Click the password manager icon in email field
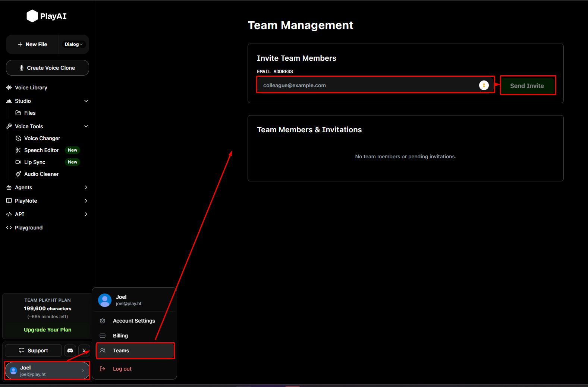The height and width of the screenshot is (387, 588). click(x=484, y=85)
